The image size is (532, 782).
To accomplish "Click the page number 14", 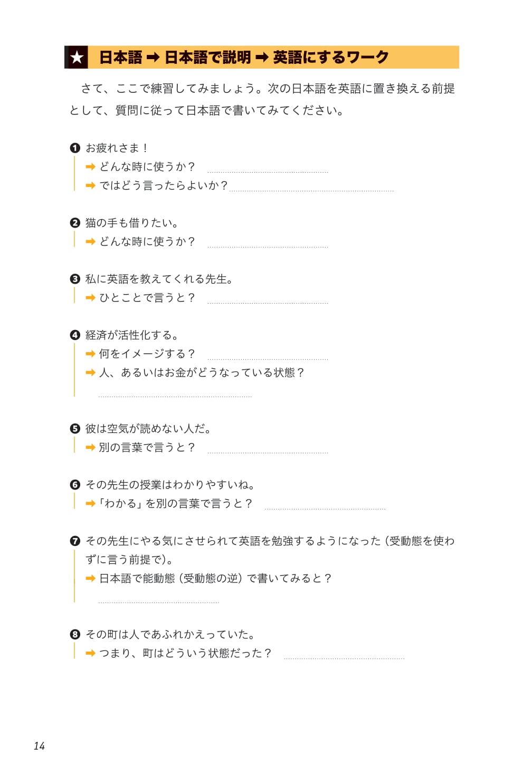I will (x=39, y=746).
